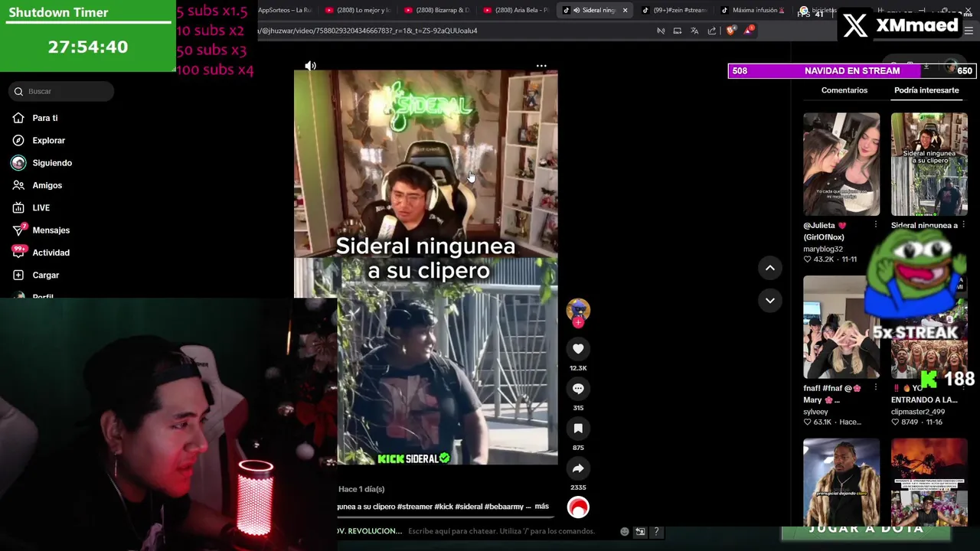Click the Brave Rewards triangle icon

[748, 31]
